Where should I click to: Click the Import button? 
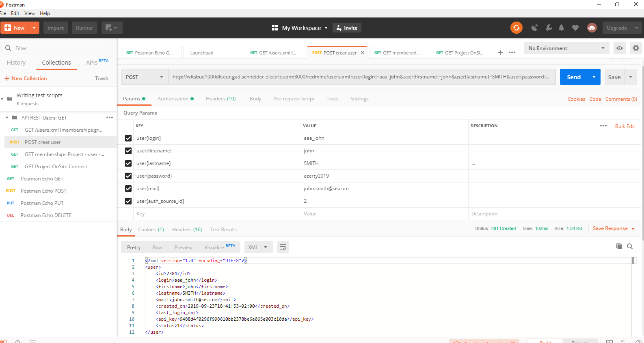[x=56, y=28]
